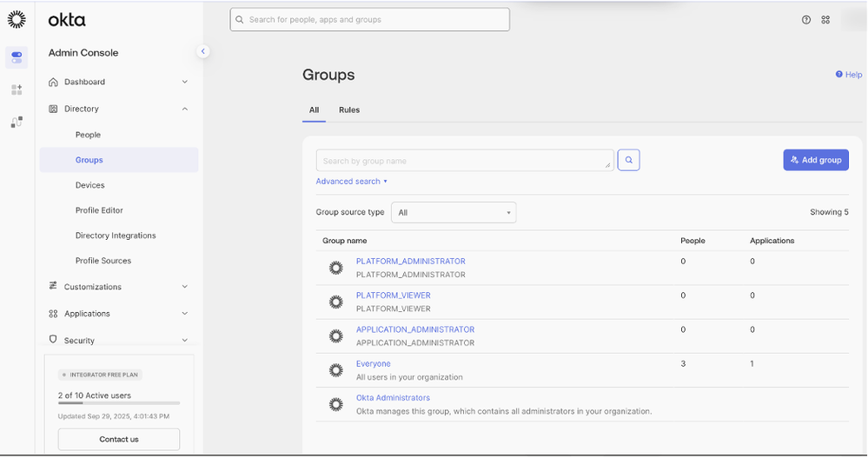This screenshot has height=458, width=868.
Task: Open the Okta Administrators group link
Action: click(393, 398)
